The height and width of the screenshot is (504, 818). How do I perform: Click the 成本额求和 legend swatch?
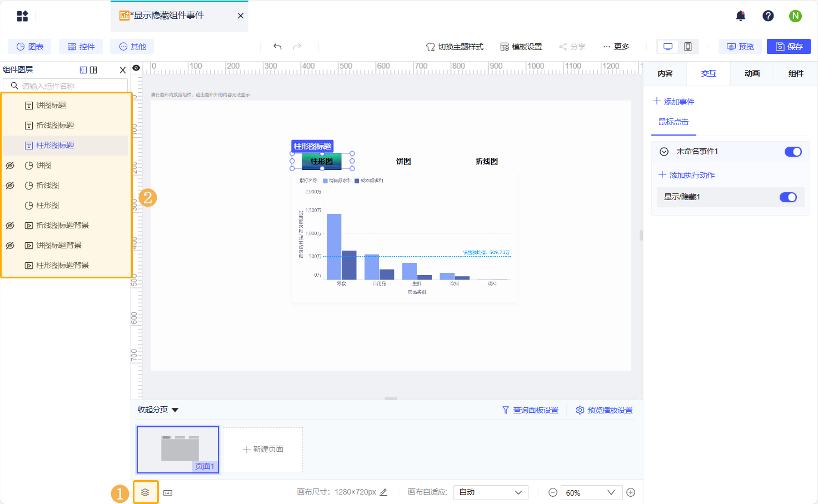point(357,181)
